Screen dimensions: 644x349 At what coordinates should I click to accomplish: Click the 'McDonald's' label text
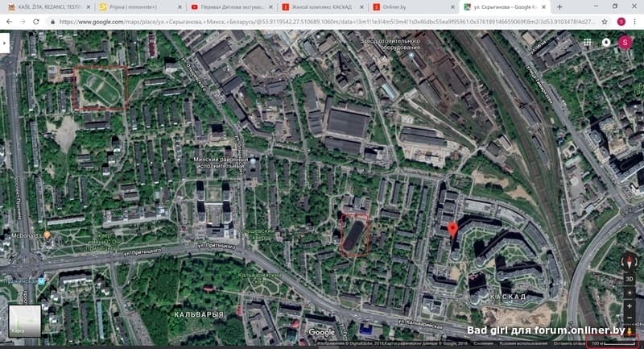click(x=26, y=236)
